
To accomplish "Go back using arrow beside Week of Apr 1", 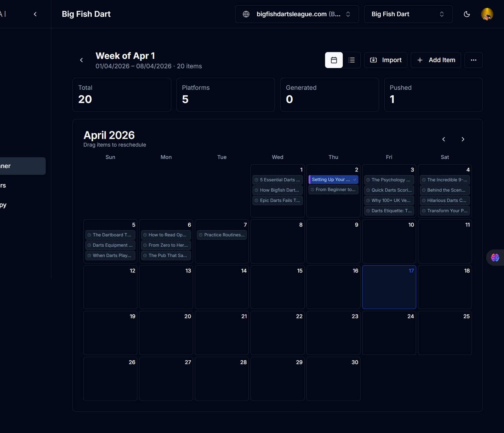I will [81, 60].
